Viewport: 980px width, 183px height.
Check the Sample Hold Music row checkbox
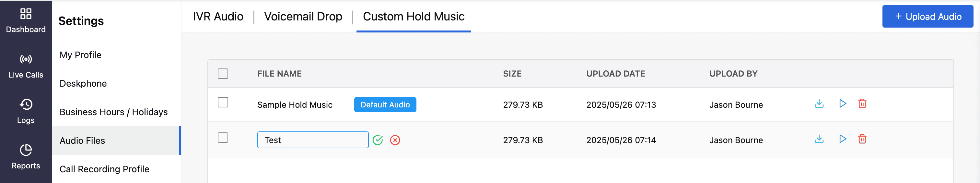223,103
